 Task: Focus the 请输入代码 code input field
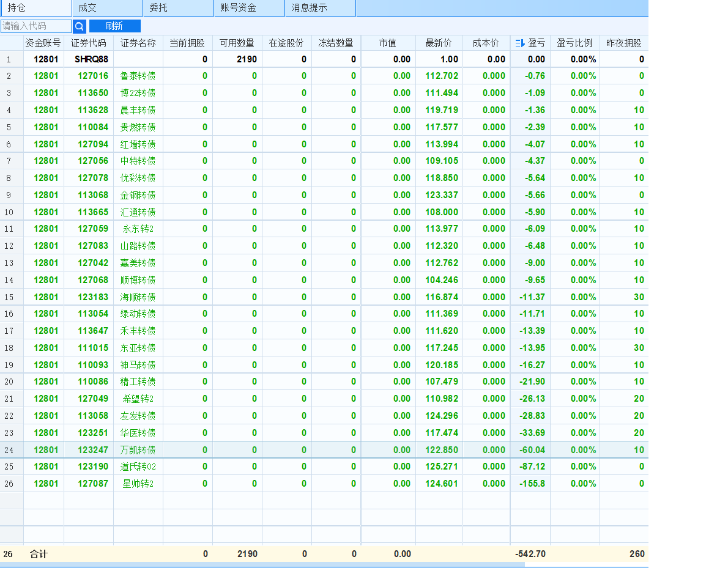click(x=36, y=26)
